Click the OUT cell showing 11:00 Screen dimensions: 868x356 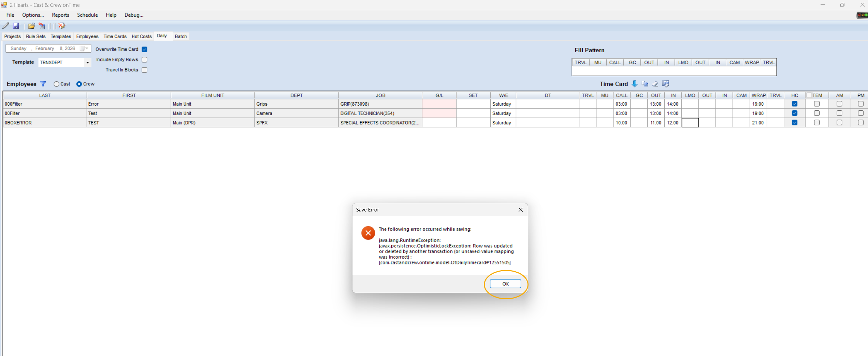656,123
